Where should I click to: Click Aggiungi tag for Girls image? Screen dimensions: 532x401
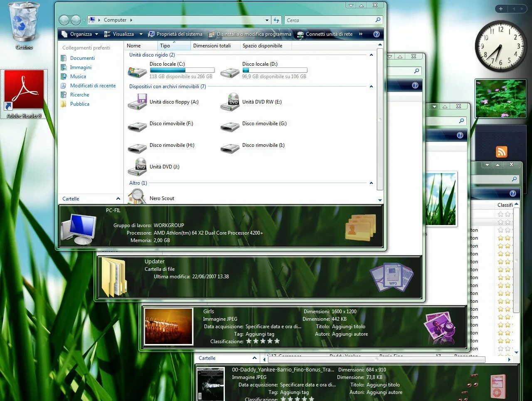[x=260, y=334]
